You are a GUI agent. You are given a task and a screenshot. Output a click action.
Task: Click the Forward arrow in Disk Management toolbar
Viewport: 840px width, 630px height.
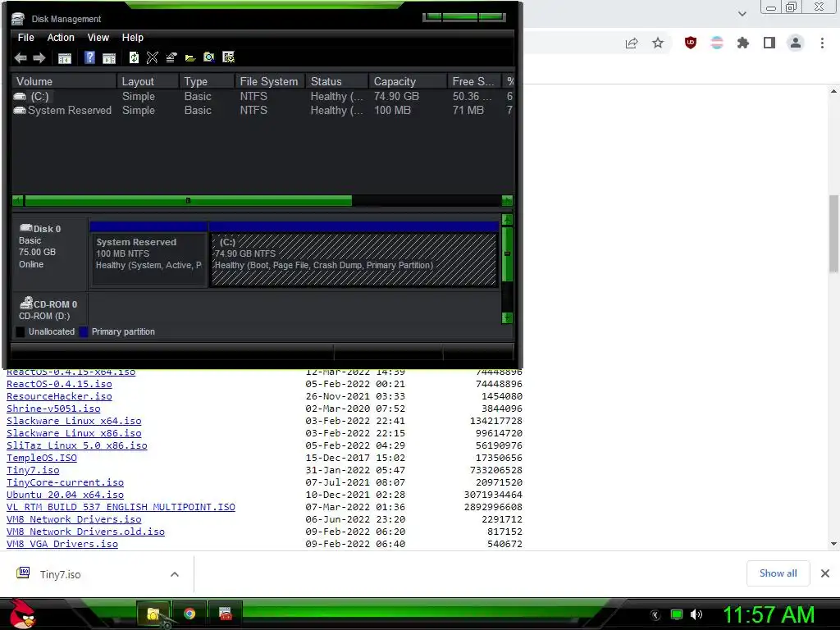39,58
